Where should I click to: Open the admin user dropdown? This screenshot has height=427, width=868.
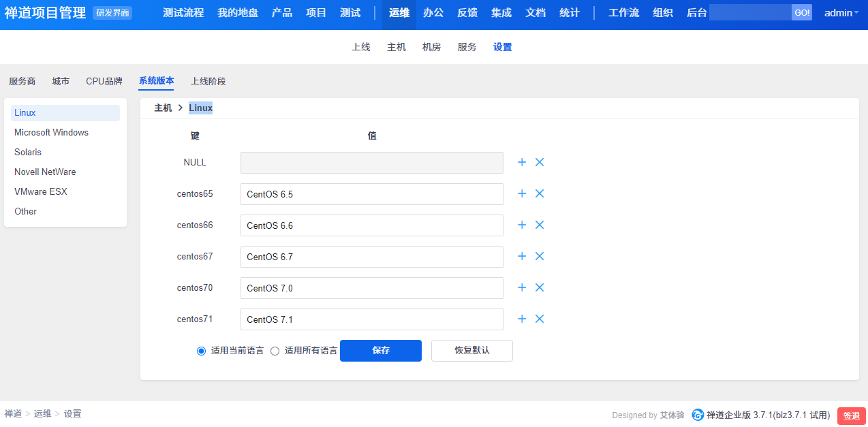tap(841, 13)
